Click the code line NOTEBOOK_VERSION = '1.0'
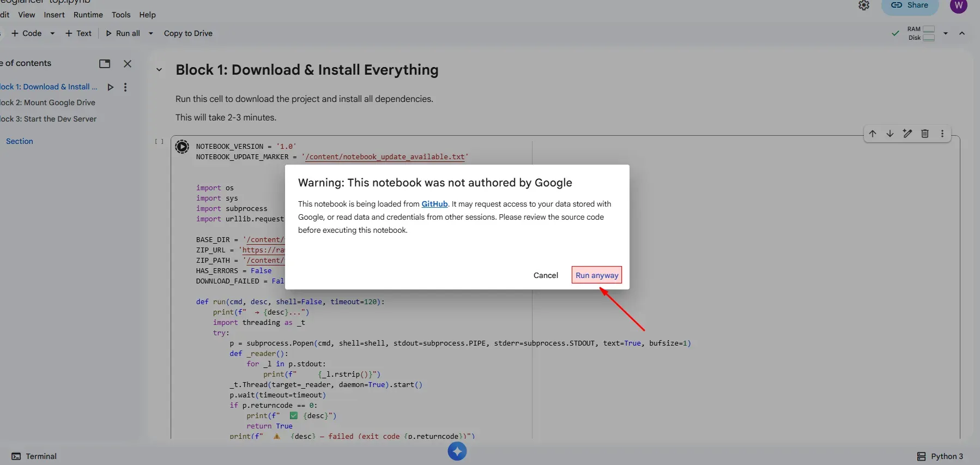Viewport: 980px width, 465px height. point(246,147)
